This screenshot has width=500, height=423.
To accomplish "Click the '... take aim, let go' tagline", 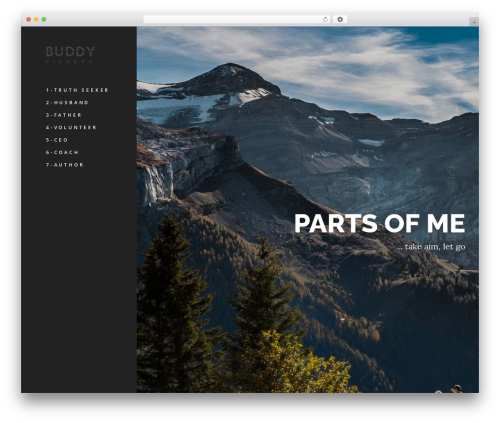I will pos(431,247).
